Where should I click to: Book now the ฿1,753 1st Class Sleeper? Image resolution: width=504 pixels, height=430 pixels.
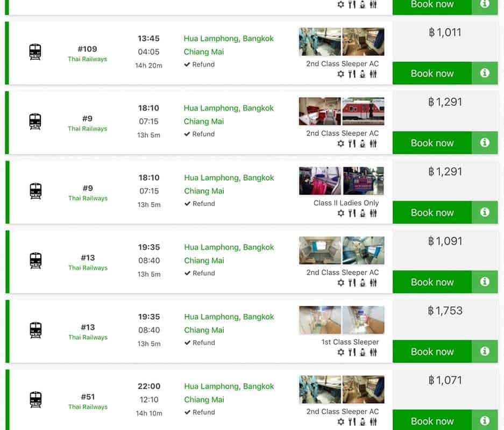coord(432,352)
